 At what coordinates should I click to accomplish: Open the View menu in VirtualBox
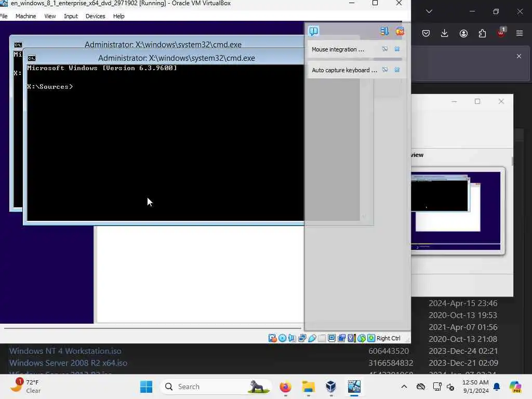50,16
